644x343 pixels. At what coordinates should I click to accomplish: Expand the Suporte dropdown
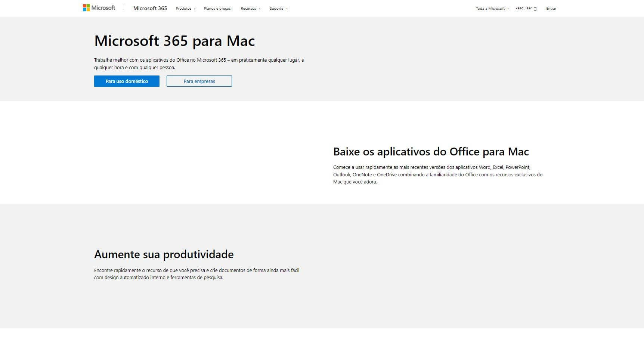point(279,9)
